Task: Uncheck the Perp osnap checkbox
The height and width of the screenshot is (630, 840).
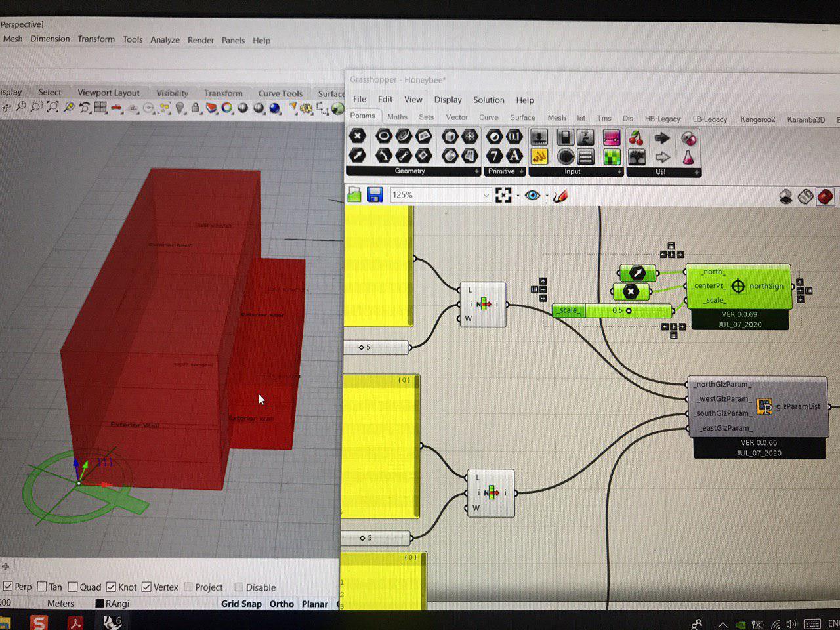Action: point(8,586)
